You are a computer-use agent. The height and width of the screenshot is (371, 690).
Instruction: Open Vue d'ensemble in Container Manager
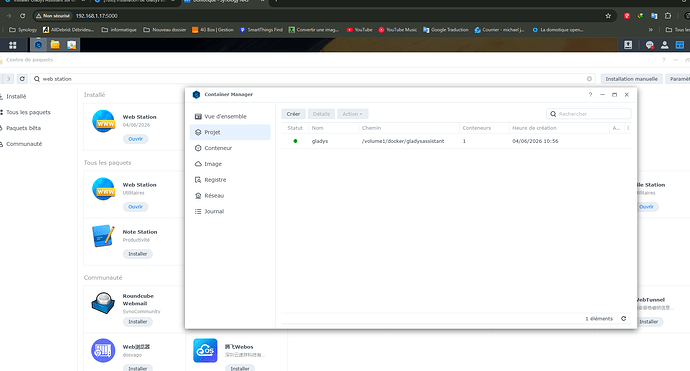click(230, 117)
